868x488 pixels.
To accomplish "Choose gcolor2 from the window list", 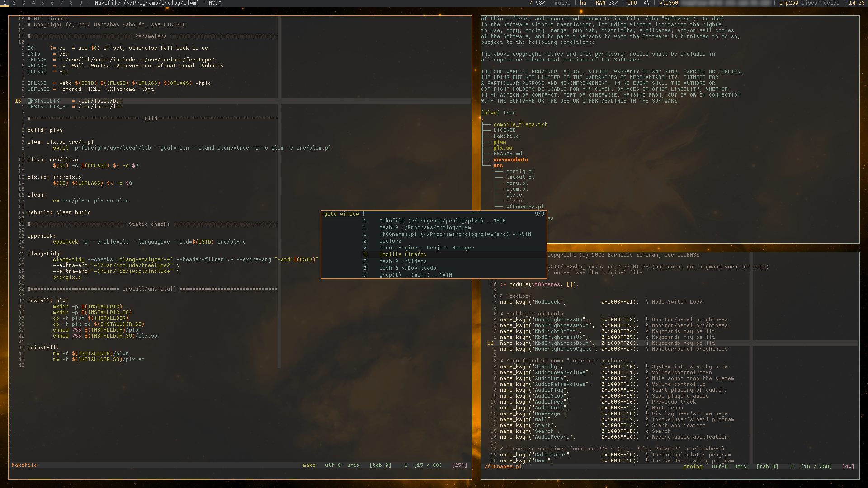I will click(390, 241).
